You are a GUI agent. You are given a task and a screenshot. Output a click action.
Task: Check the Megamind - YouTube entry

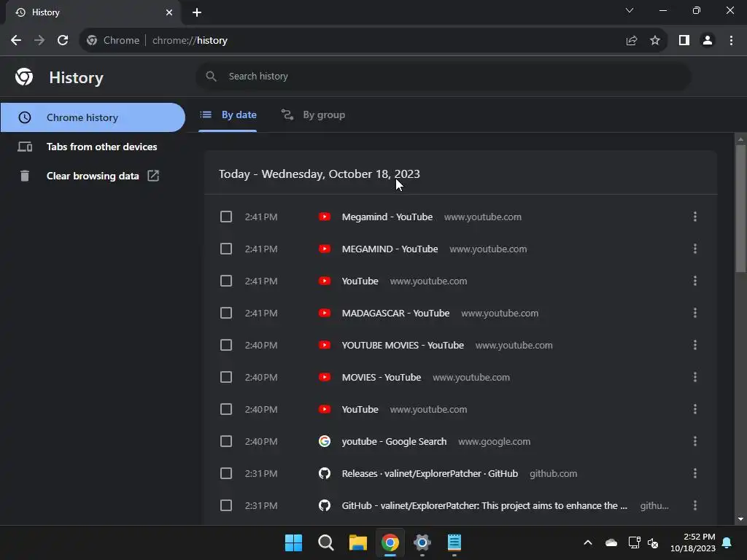tap(226, 217)
